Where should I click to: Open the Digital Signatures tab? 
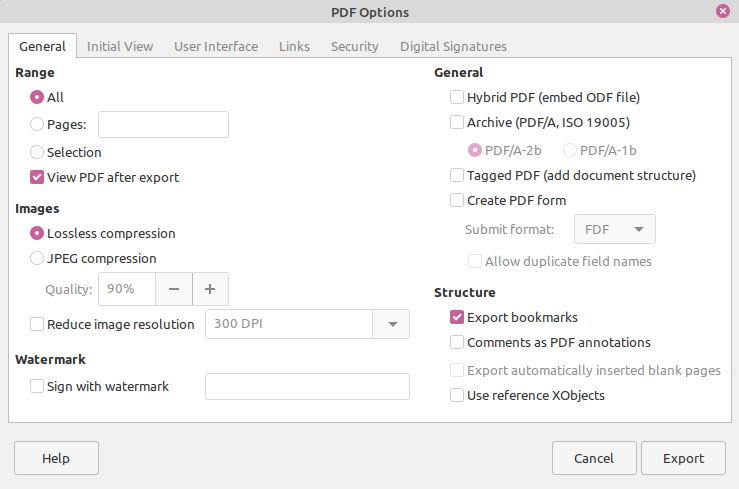(453, 46)
